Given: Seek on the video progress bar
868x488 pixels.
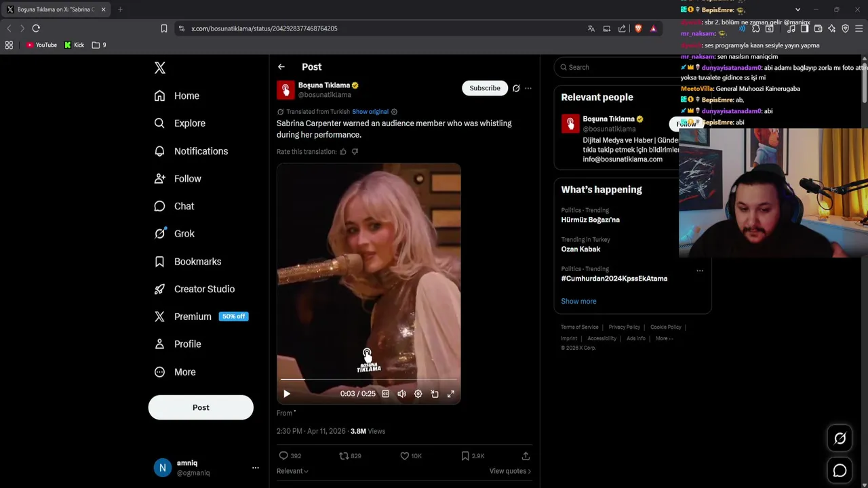Looking at the screenshot, I should coord(369,380).
